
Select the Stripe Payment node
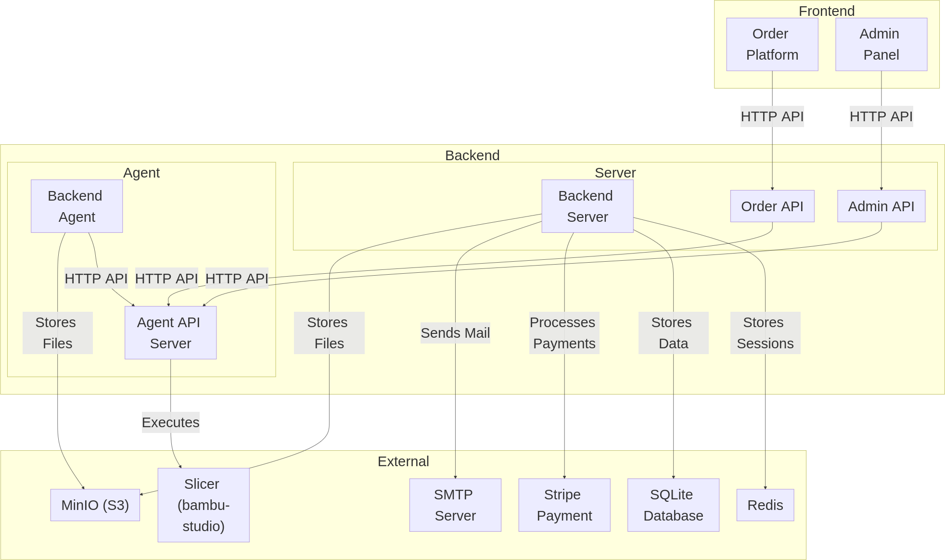pos(564,505)
